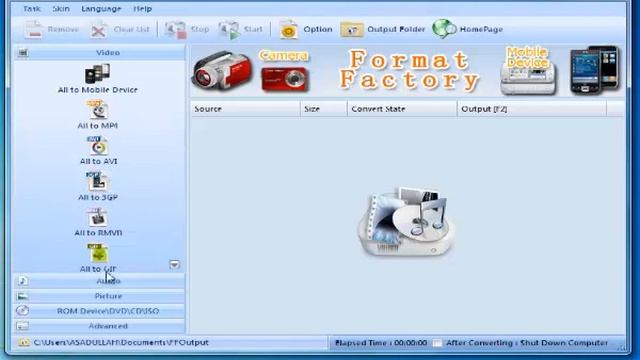Image resolution: width=640 pixels, height=360 pixels.
Task: Click the Start toolbar icon
Action: [229, 30]
